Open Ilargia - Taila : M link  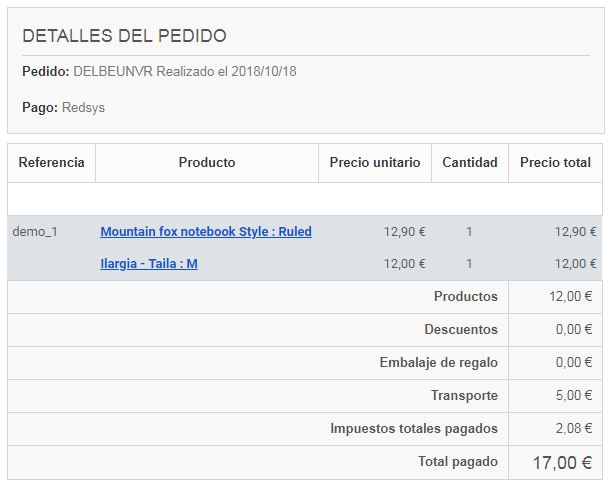(x=149, y=264)
